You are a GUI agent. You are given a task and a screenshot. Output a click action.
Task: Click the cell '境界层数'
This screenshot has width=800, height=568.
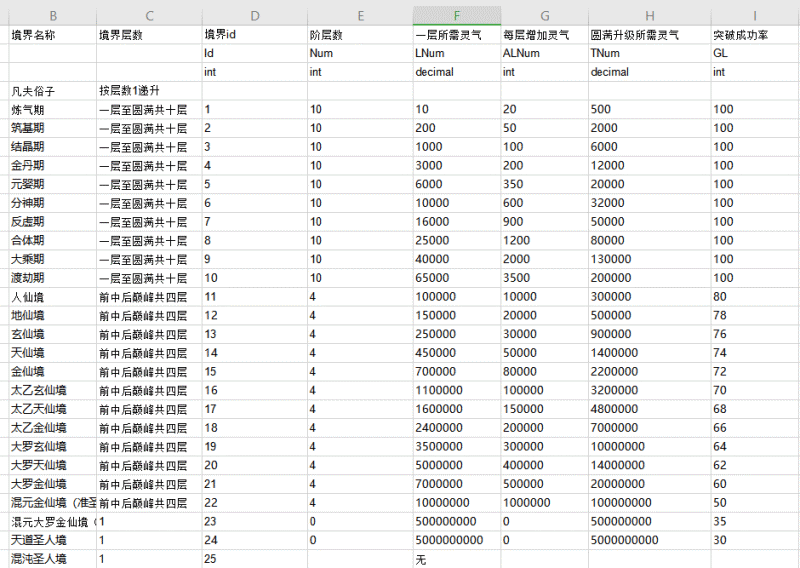pos(149,35)
